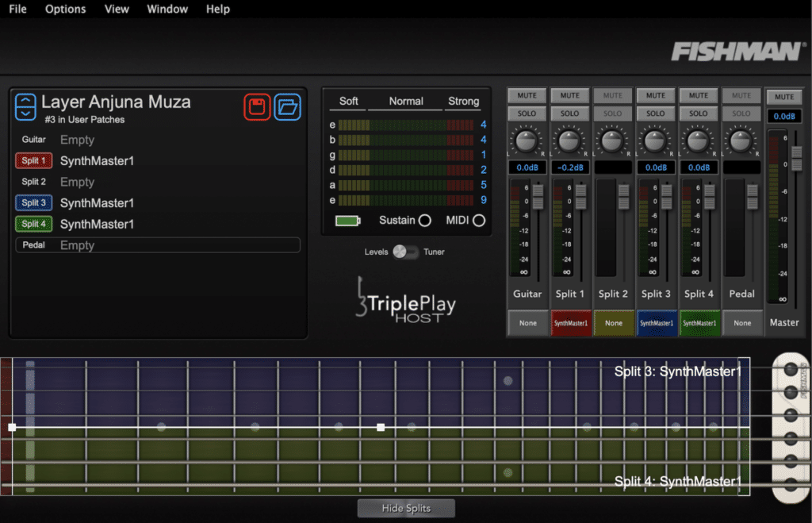Open the Window menu
Image resolution: width=812 pixels, height=523 pixels.
coord(167,9)
